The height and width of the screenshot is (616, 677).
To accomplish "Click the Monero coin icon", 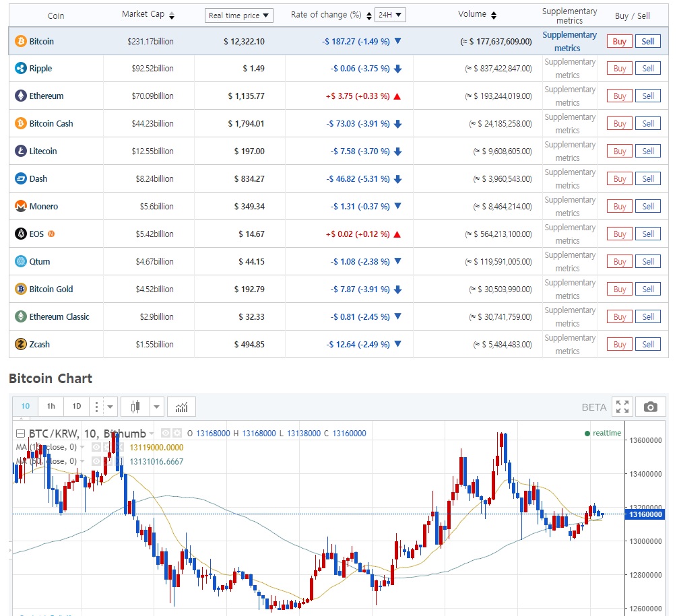I will tap(20, 206).
